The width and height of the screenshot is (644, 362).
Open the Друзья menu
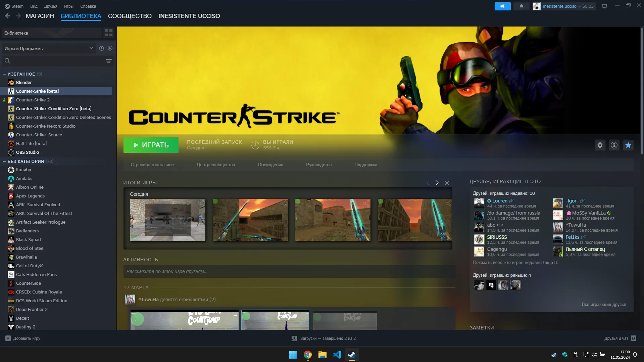pos(51,6)
